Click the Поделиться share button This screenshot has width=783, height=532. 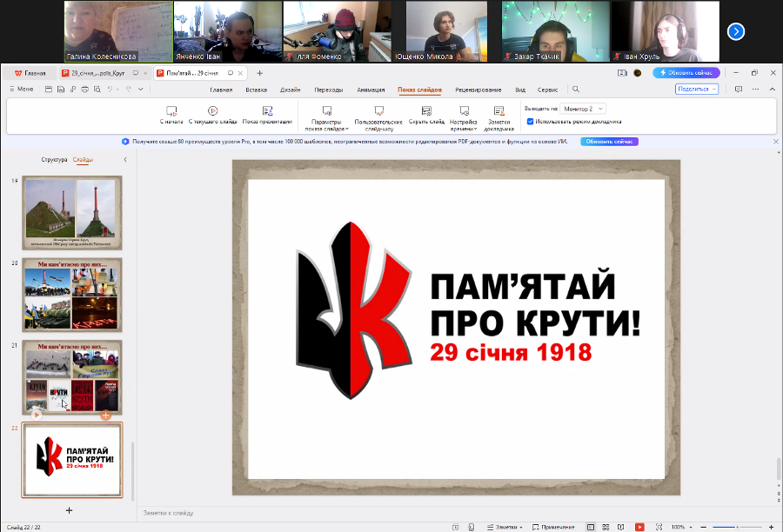click(697, 89)
